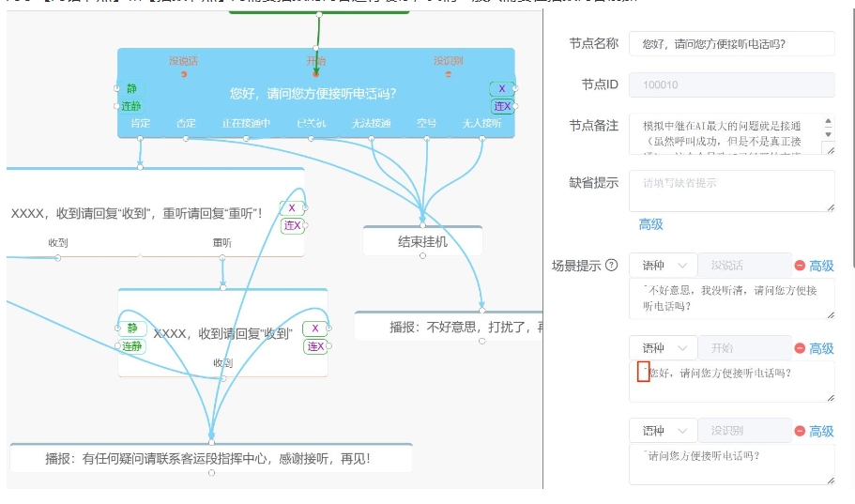Screen dimensions: 855x504
Task: Click the 收到 branch on the lower node
Action: click(223, 362)
